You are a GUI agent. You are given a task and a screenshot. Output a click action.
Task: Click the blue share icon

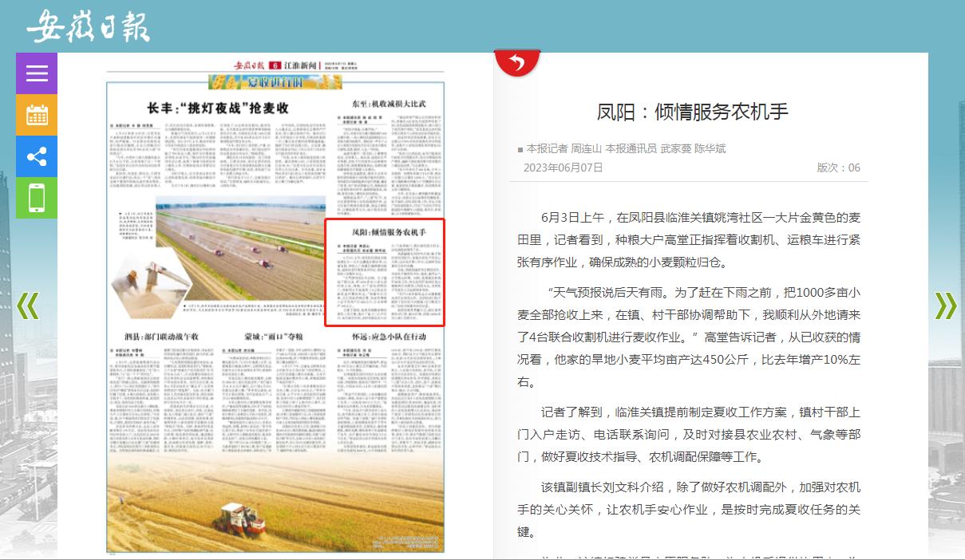click(37, 156)
